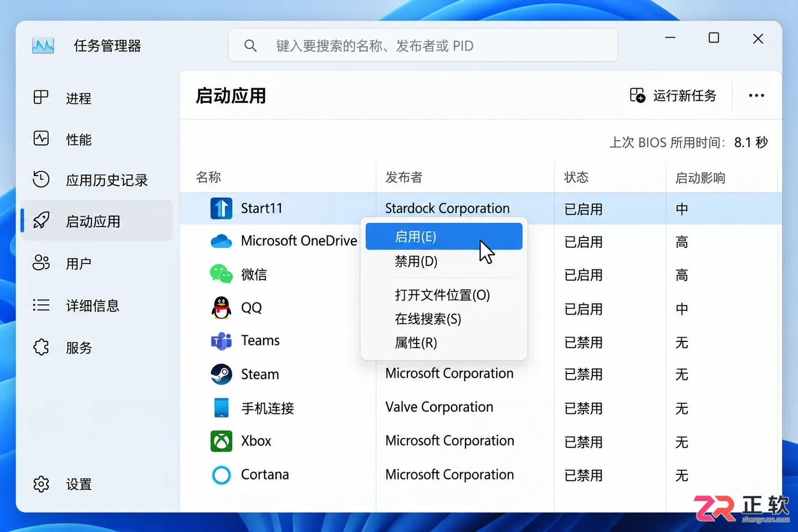Viewport: 798px width, 532px height.
Task: Click the Stardock Corporation publisher cell
Action: [447, 208]
